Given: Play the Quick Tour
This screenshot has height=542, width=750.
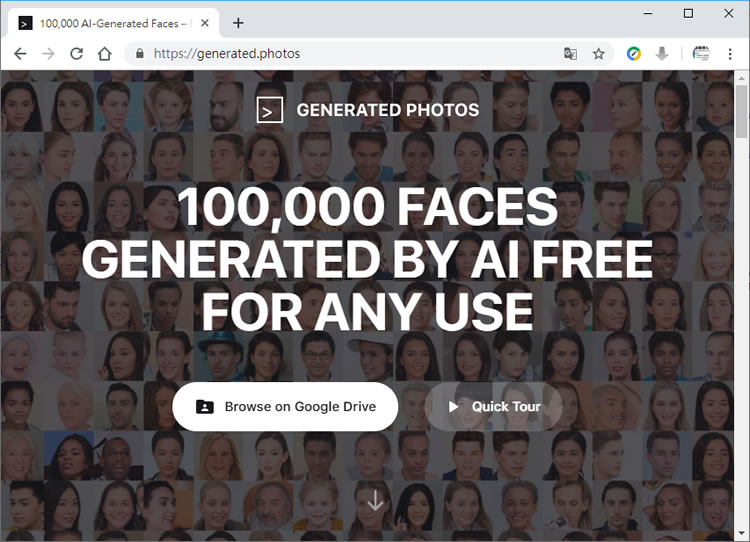Looking at the screenshot, I should coord(493,407).
